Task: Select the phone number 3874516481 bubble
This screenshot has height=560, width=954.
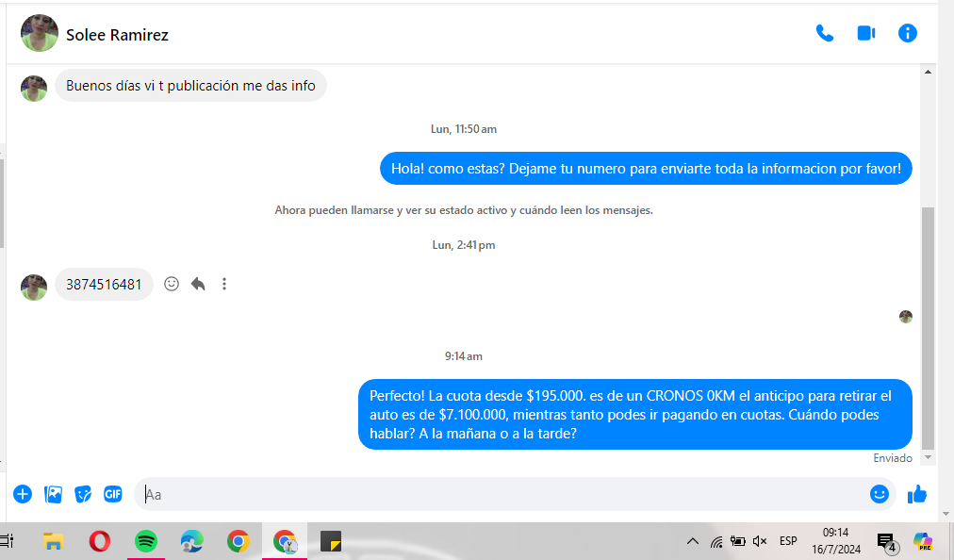Action: pos(104,285)
